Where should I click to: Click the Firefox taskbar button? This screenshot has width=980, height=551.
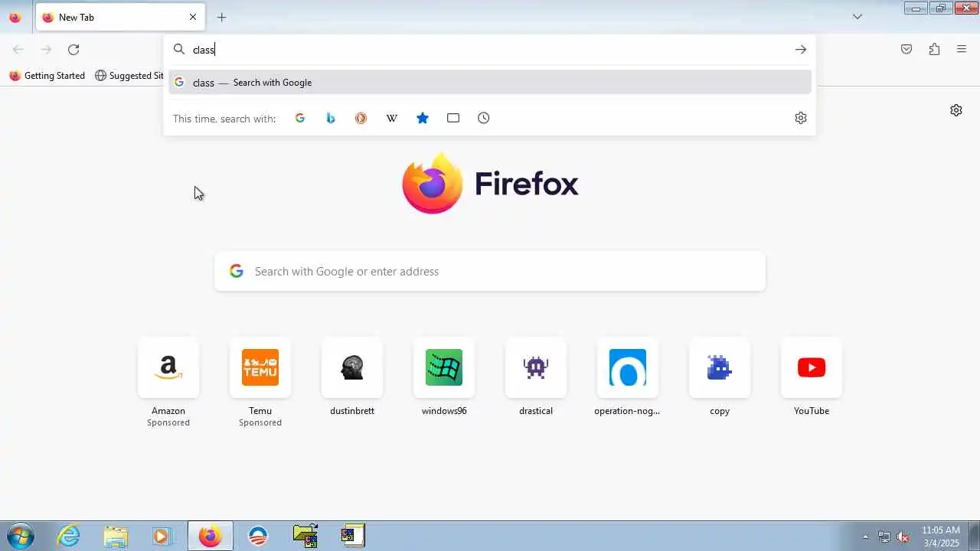coord(210,536)
